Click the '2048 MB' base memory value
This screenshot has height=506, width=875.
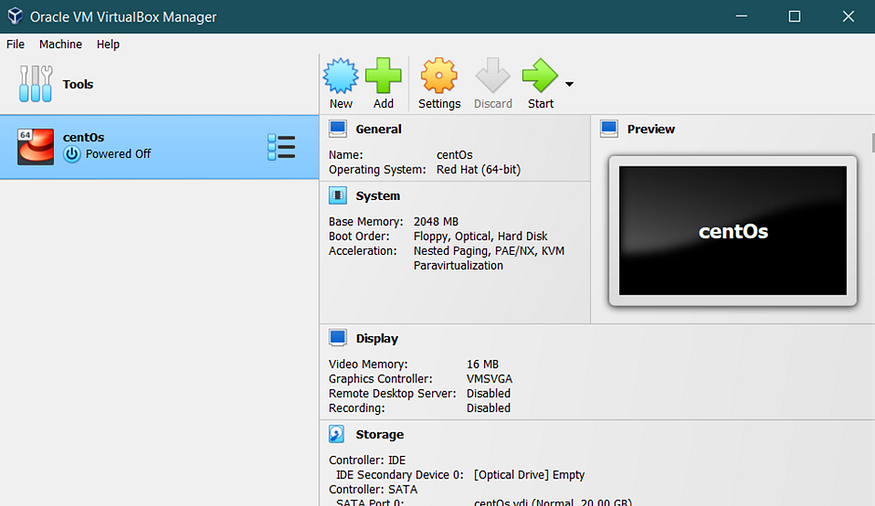[436, 221]
